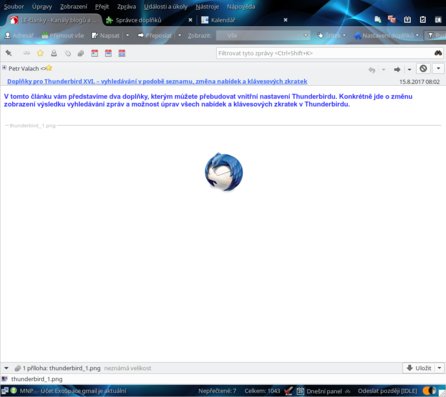Open the Uložit dropdown arrow
446x397 pixels.
tap(439, 368)
